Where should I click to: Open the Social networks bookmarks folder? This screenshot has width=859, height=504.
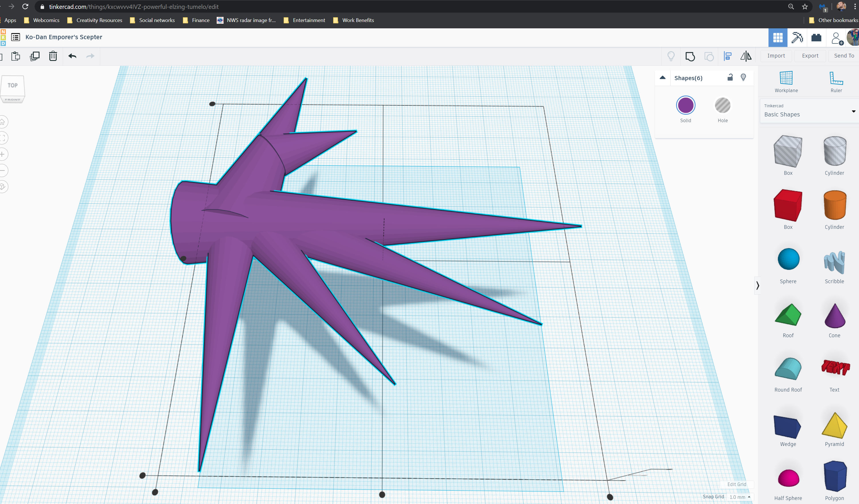pos(152,20)
